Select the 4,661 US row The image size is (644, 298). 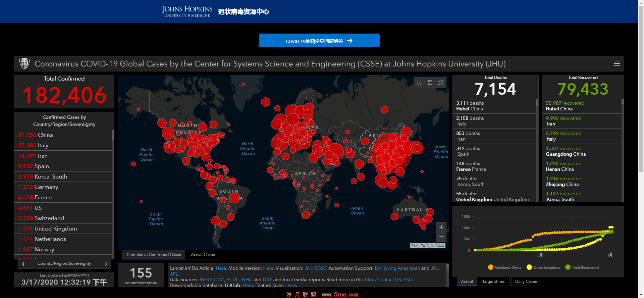63,208
